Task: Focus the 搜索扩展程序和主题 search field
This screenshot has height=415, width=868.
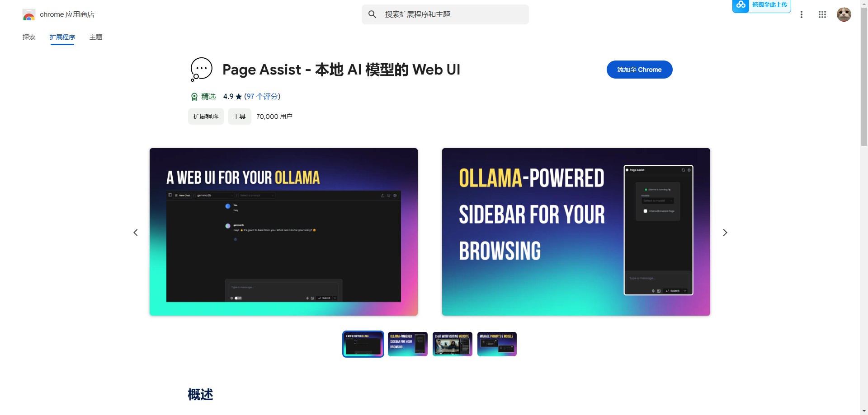Action: coord(445,14)
